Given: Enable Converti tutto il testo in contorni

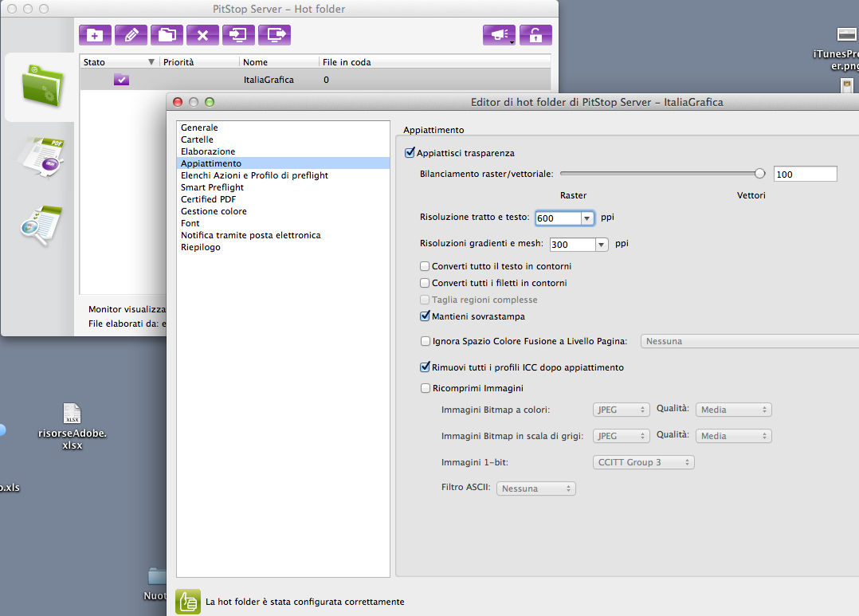Looking at the screenshot, I should pos(426,266).
